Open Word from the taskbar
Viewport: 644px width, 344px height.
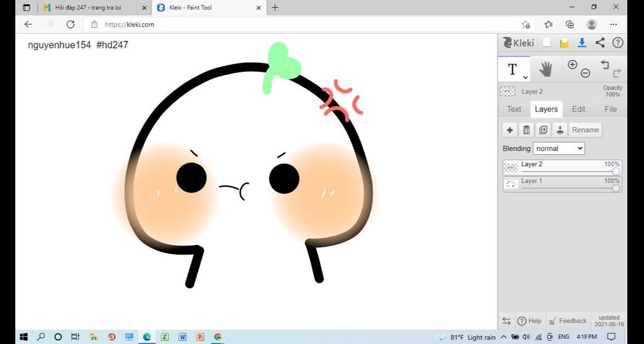[182, 337]
